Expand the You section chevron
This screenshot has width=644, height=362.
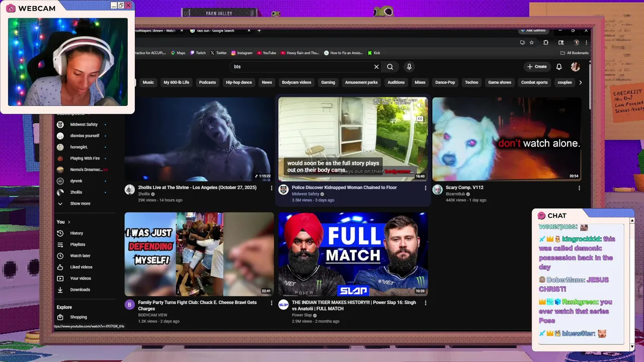69,222
